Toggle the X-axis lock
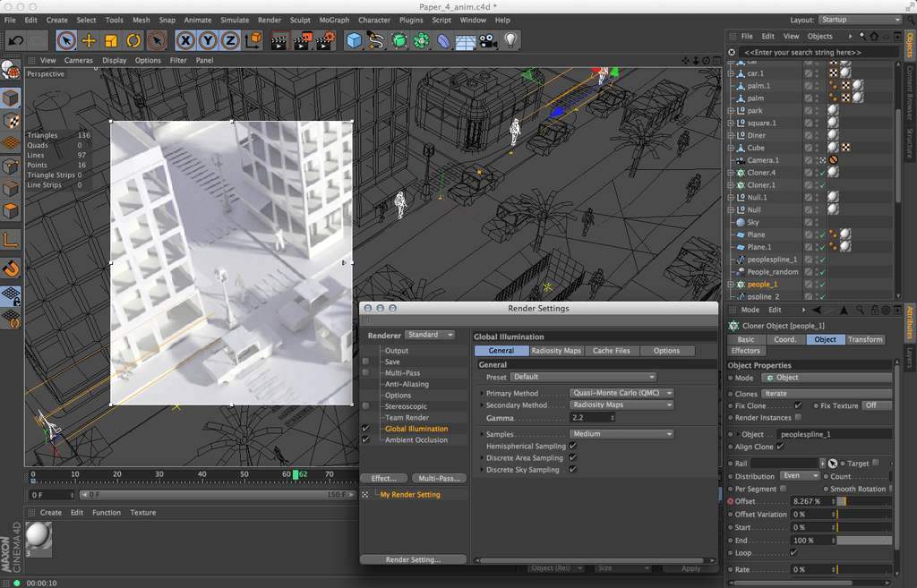 tap(185, 40)
